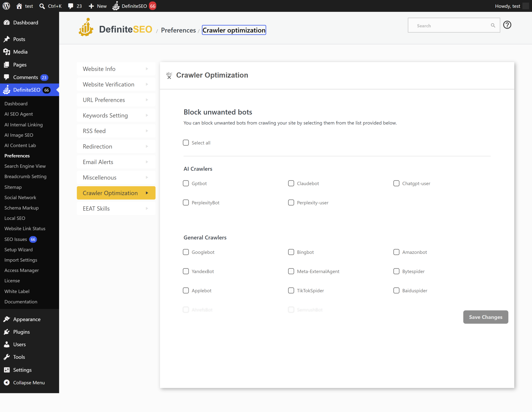Check the Bingbot checkbox
Image resolution: width=532 pixels, height=412 pixels.
pyautogui.click(x=291, y=252)
